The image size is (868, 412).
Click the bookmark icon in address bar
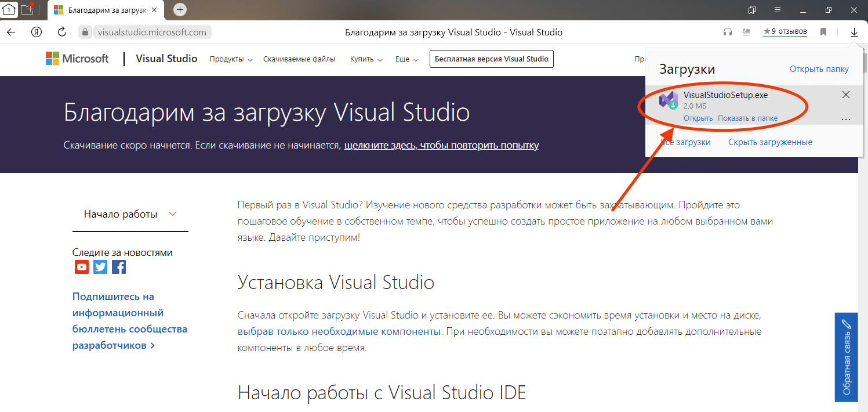point(823,32)
